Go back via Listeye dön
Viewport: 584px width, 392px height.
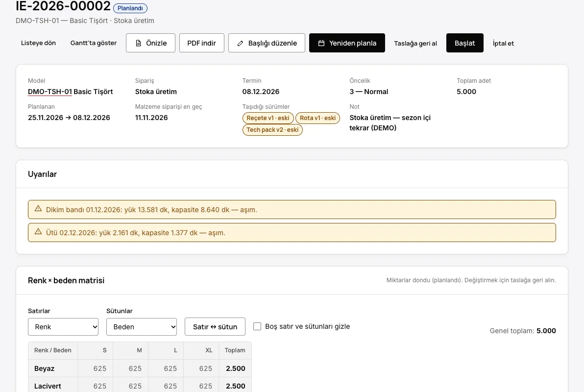click(38, 43)
